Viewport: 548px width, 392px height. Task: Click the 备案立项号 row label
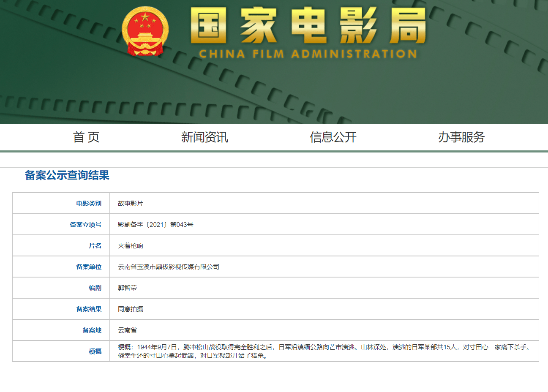[x=86, y=225]
